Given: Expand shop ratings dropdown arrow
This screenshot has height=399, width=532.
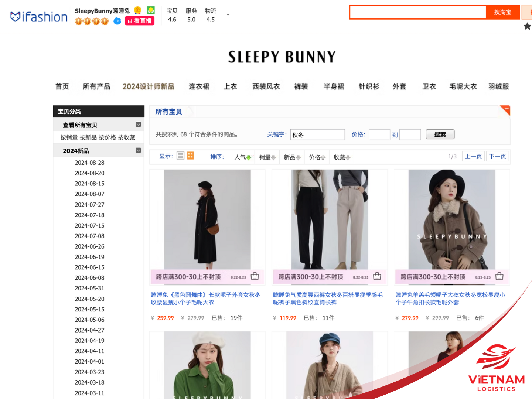Looking at the screenshot, I should [x=228, y=15].
